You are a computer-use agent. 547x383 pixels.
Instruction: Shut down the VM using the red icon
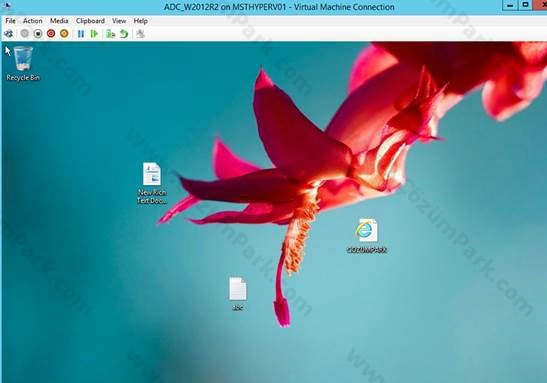coord(51,33)
